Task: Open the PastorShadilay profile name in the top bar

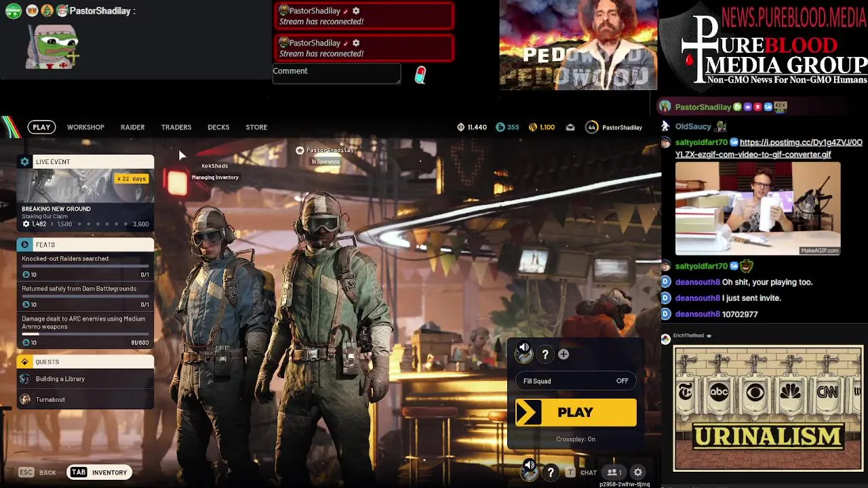Action: 622,127
